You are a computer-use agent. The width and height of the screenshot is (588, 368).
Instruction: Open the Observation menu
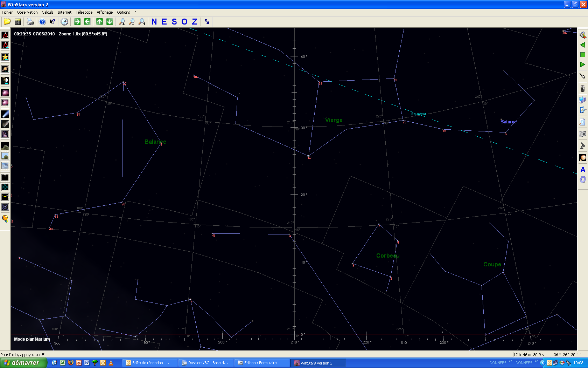pos(27,12)
